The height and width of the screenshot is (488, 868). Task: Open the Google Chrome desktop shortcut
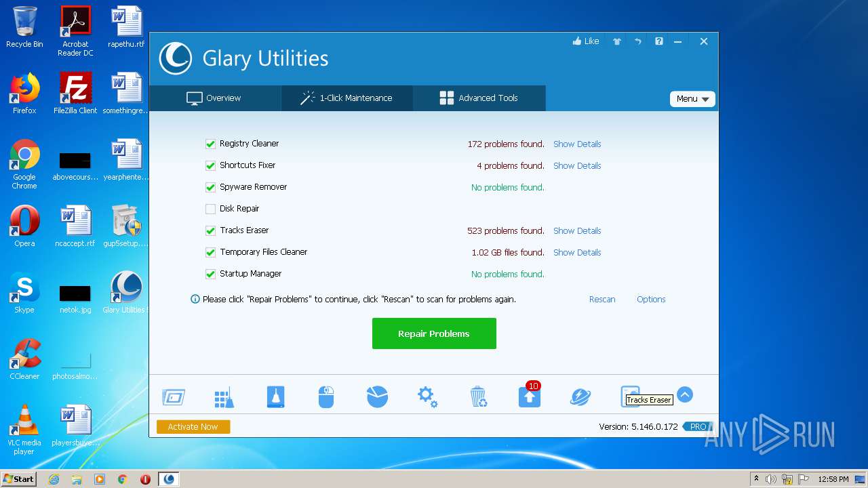[24, 164]
